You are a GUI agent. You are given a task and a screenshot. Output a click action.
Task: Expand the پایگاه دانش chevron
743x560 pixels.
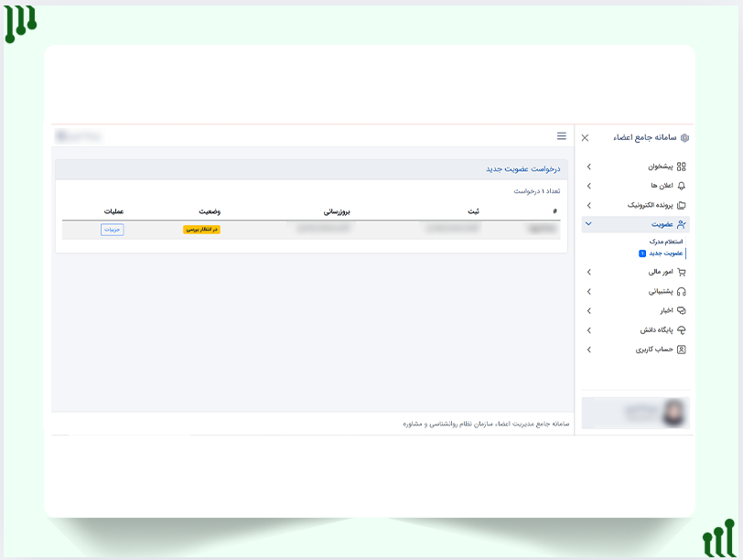pos(589,330)
